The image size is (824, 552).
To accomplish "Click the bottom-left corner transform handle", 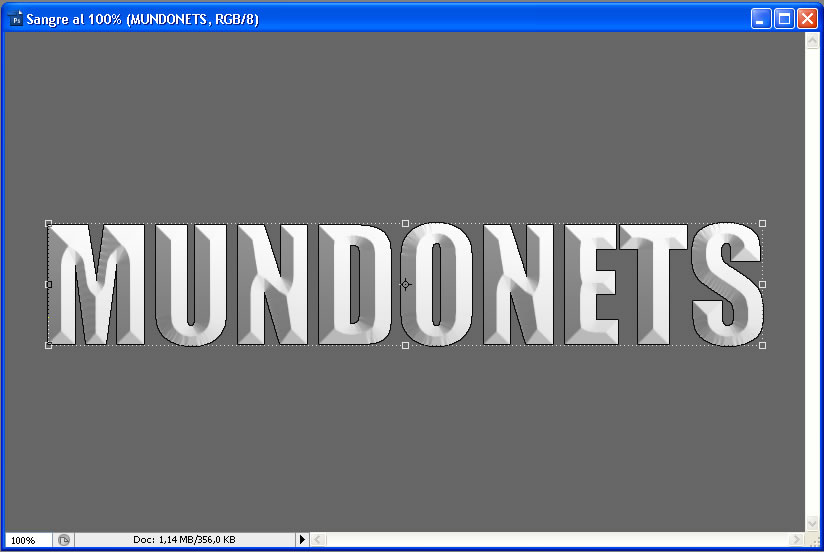I will pos(48,345).
